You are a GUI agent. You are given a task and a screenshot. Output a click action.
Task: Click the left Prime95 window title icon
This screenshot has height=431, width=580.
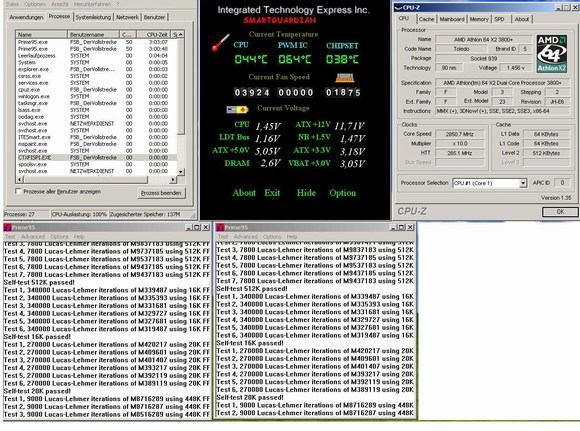pos(8,227)
